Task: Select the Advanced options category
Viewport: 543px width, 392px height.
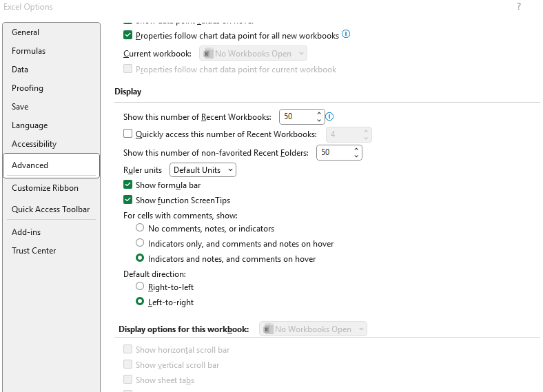Action: tap(51, 165)
